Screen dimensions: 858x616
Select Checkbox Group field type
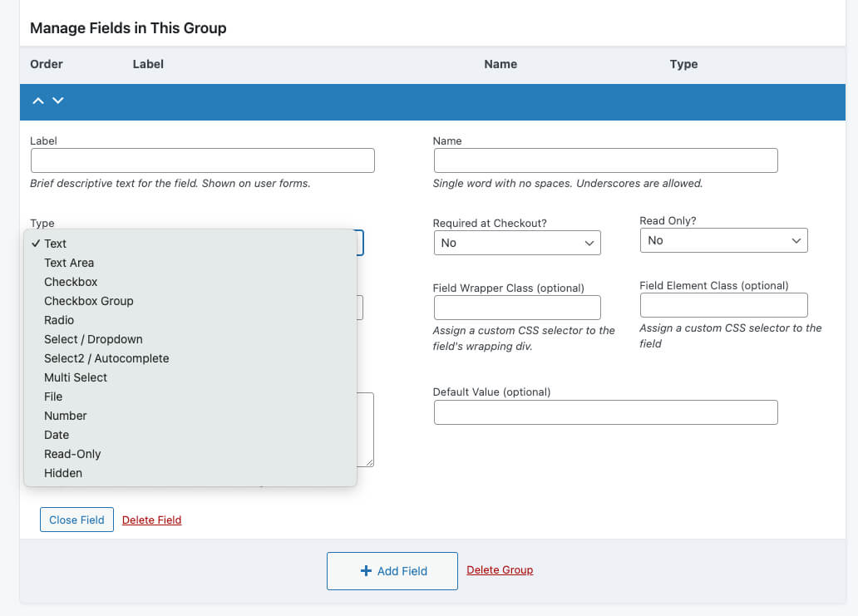click(190, 301)
